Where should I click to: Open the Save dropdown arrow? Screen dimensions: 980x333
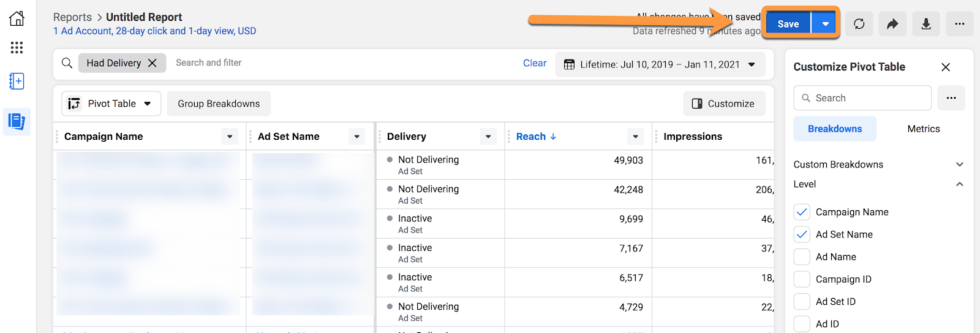pos(825,24)
